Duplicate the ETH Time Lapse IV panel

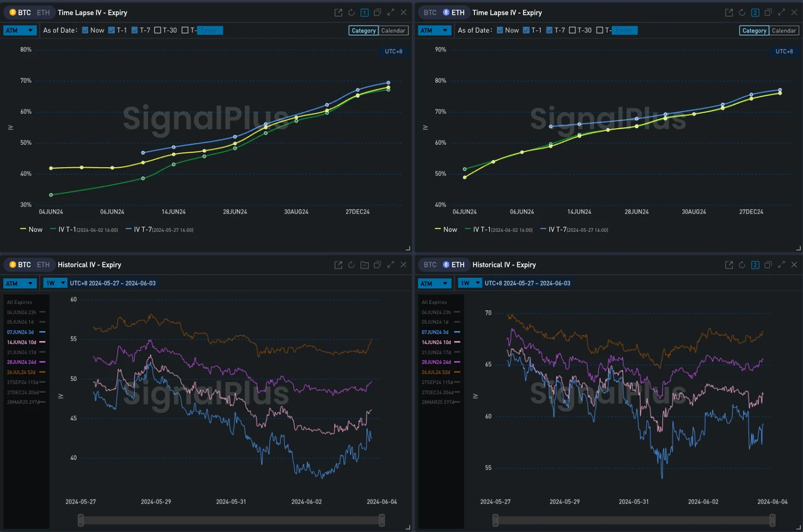[768, 13]
